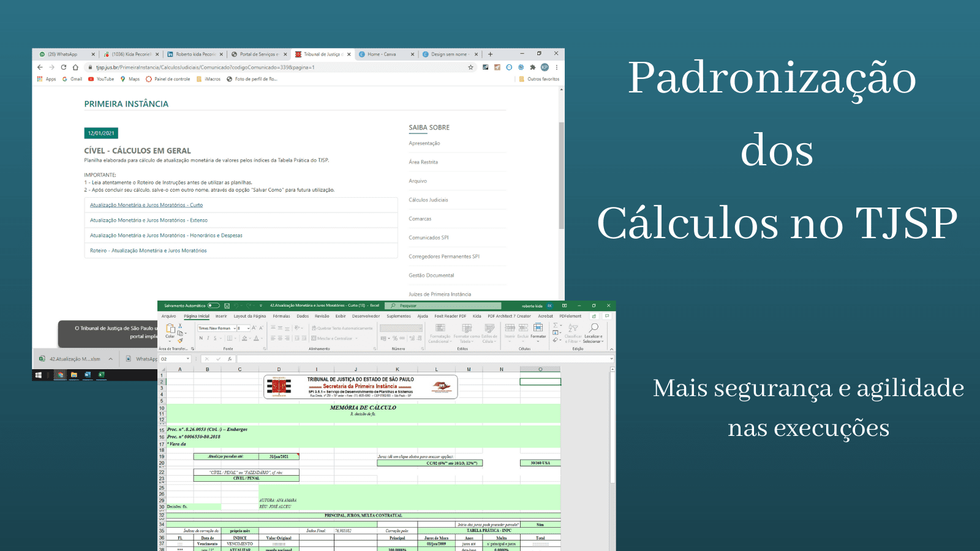
Task: Open the 'Honorários e Despesas' planilha link
Action: [x=166, y=235]
